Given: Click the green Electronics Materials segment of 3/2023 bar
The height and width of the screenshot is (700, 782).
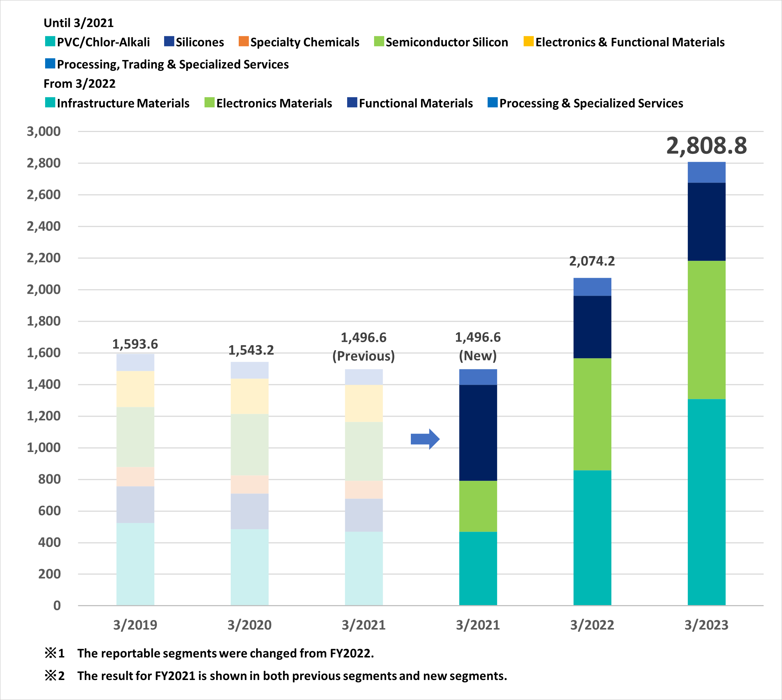Looking at the screenshot, I should [x=707, y=330].
